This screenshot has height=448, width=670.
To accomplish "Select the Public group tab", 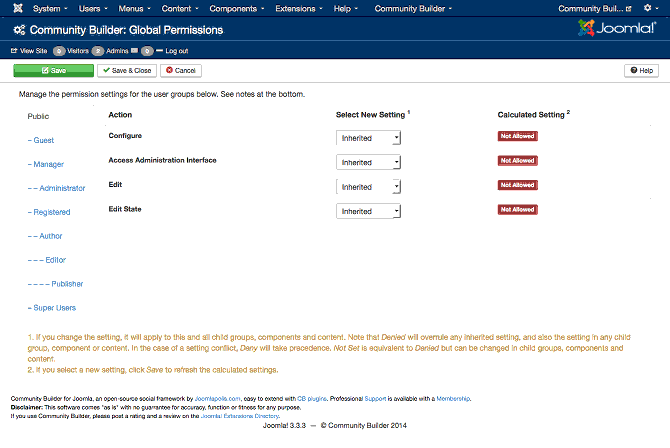I will click(x=38, y=116).
